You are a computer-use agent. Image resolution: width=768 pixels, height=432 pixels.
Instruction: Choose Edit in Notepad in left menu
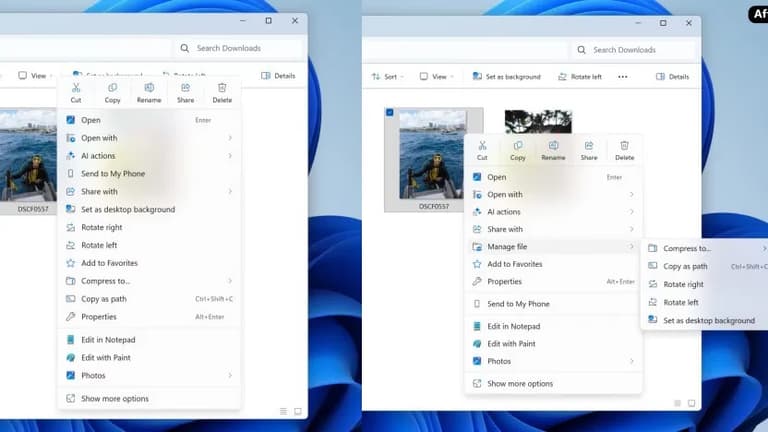[x=149, y=340]
